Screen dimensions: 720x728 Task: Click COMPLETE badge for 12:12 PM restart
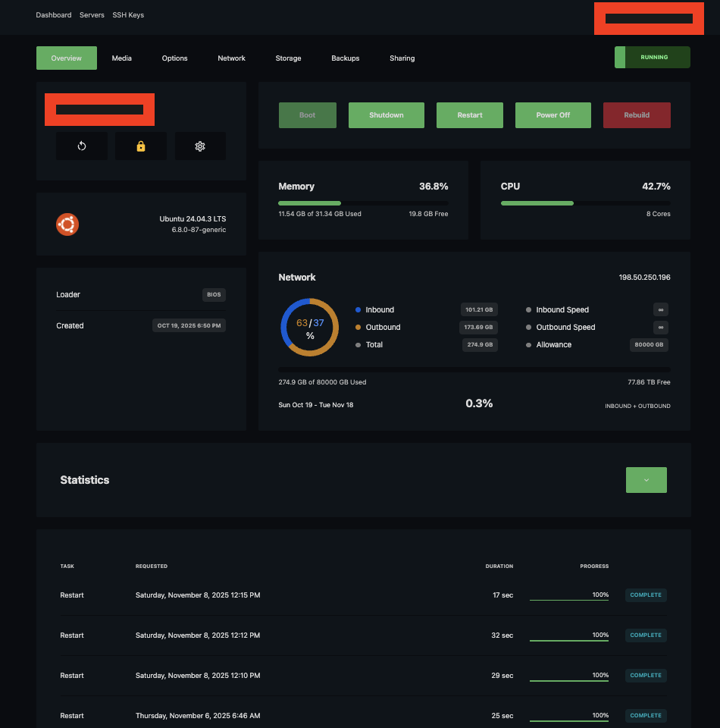(646, 635)
